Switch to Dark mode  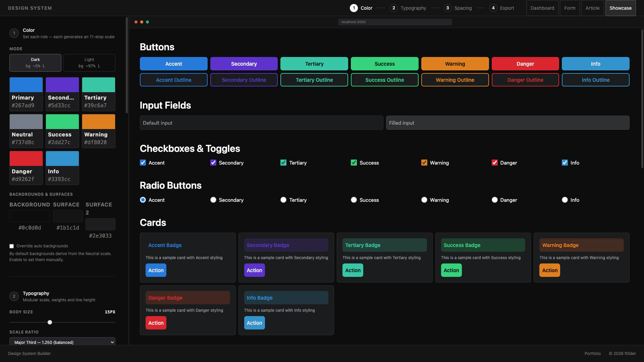click(x=35, y=63)
